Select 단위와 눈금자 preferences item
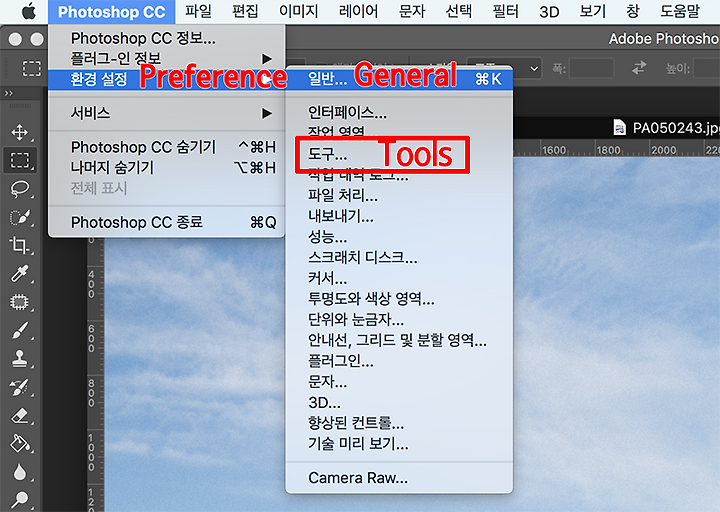Image resolution: width=720 pixels, height=512 pixels. (399, 320)
